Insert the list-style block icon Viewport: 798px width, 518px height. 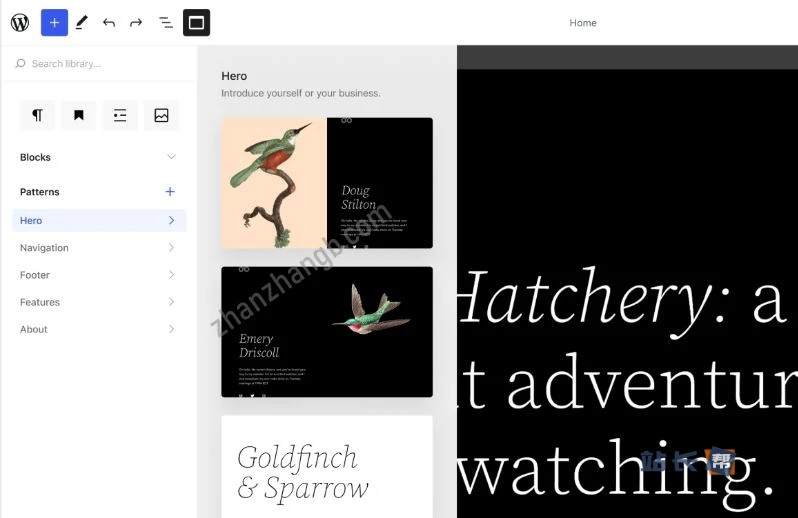coord(120,115)
